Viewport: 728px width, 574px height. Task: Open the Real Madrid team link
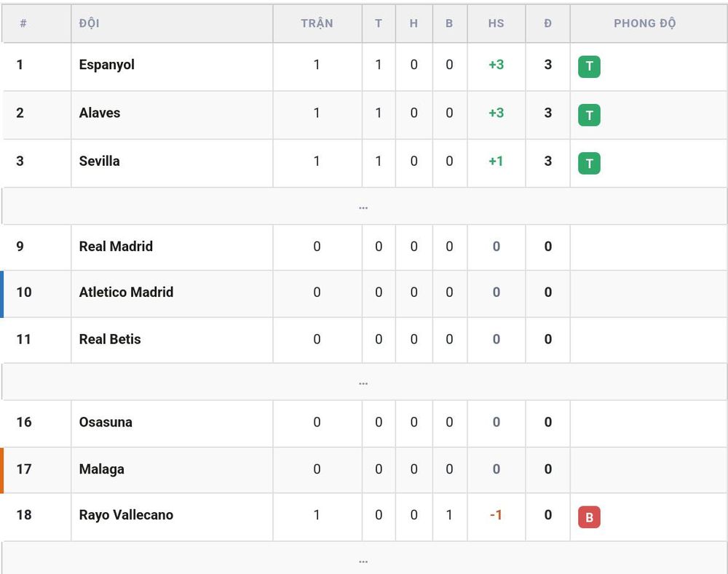point(116,247)
